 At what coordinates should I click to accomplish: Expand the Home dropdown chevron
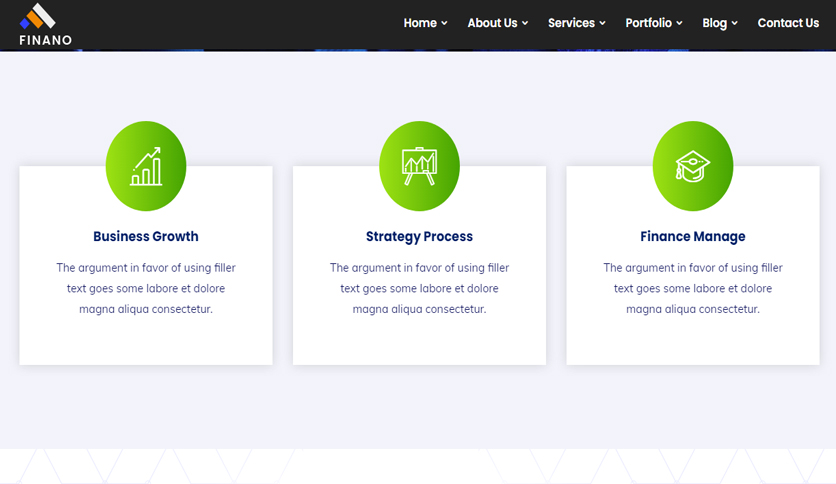(x=444, y=23)
